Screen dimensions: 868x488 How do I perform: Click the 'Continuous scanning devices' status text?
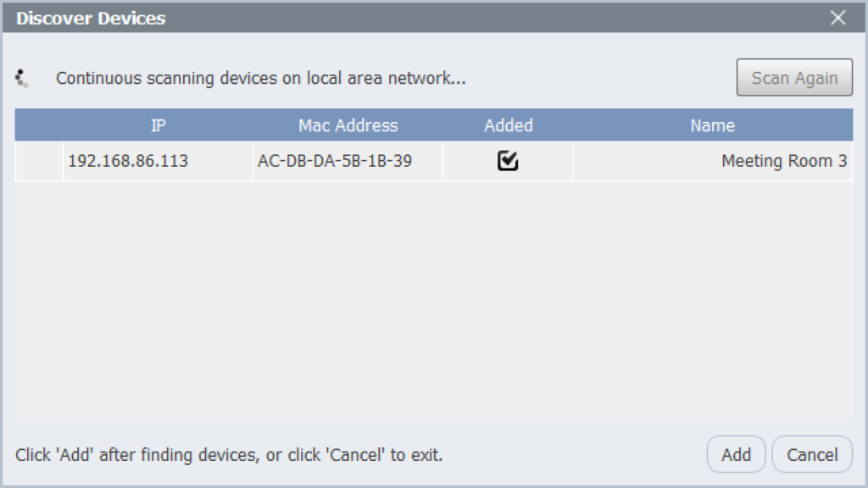coord(261,78)
